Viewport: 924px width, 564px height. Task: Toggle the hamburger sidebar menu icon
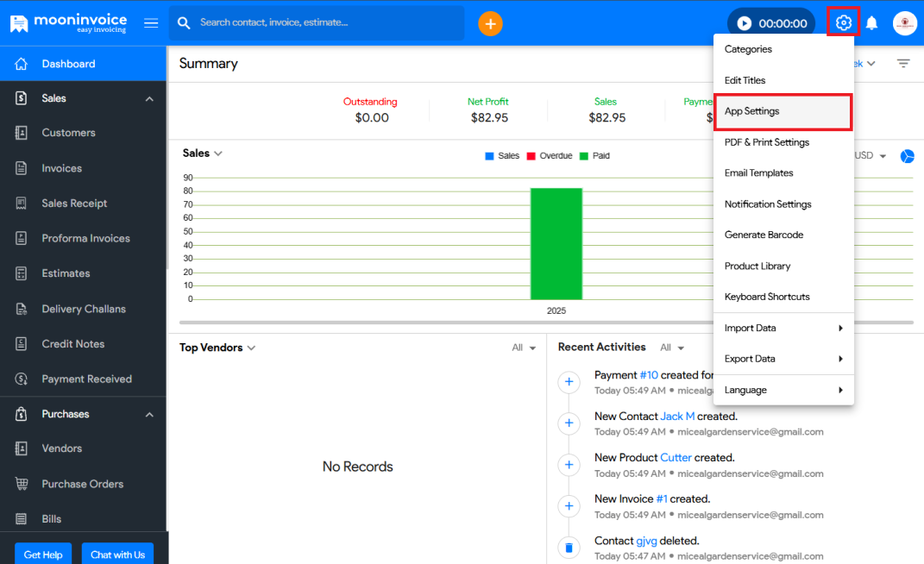(x=151, y=23)
